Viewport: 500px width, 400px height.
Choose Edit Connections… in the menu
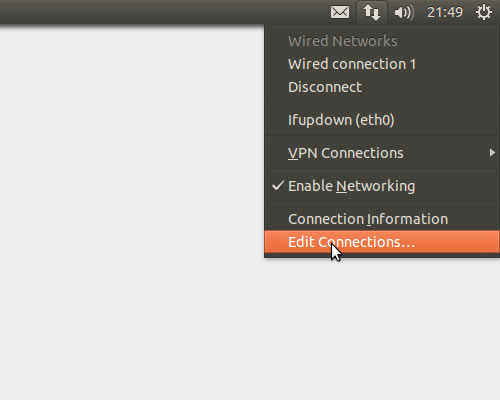pyautogui.click(x=382, y=242)
